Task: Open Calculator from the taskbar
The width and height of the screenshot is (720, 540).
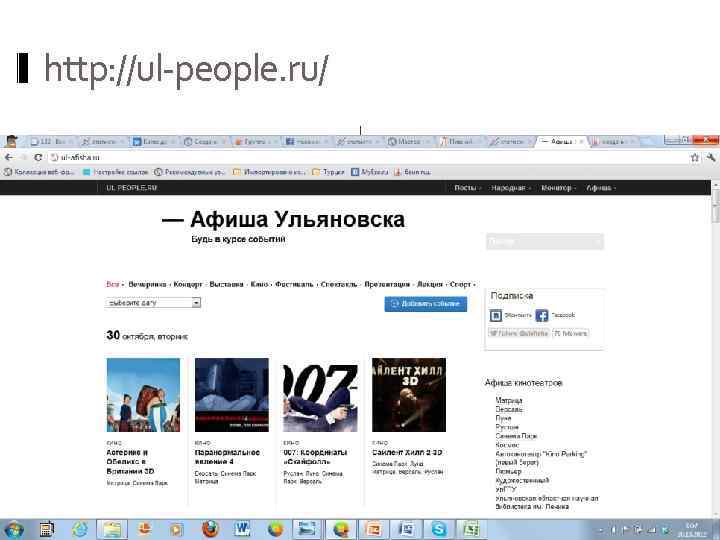Action: pyautogui.click(x=46, y=529)
